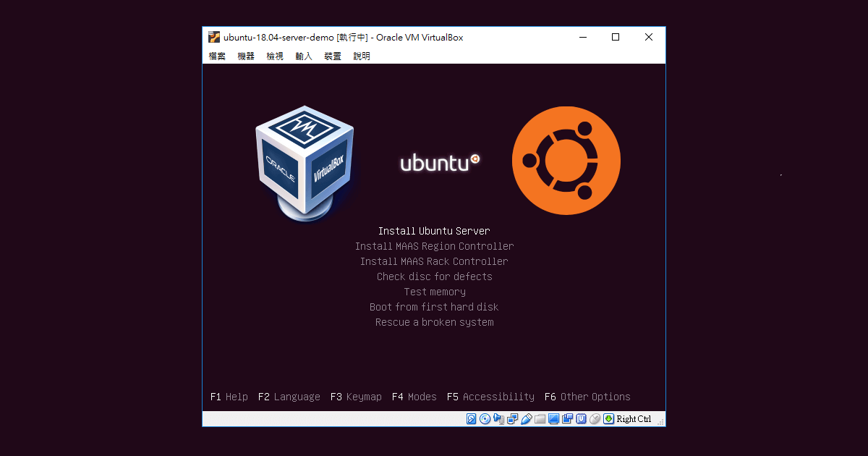Click the USB devices status icon
The width and height of the screenshot is (868, 456).
[527, 419]
